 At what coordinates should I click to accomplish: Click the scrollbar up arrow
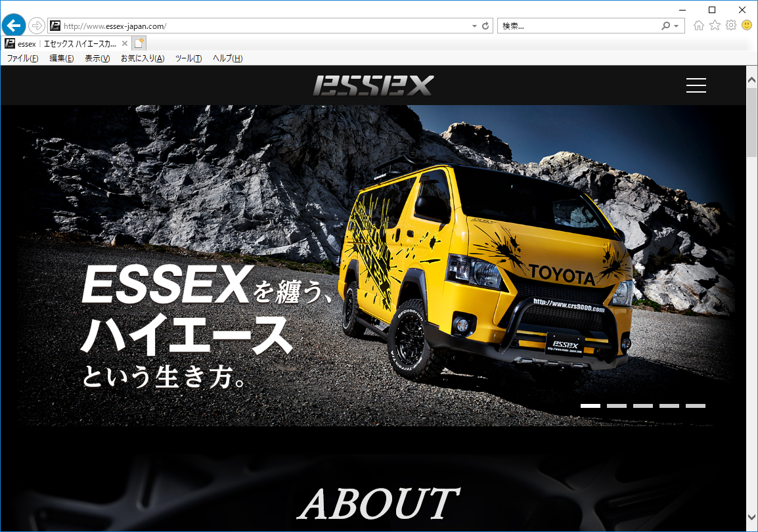point(751,79)
